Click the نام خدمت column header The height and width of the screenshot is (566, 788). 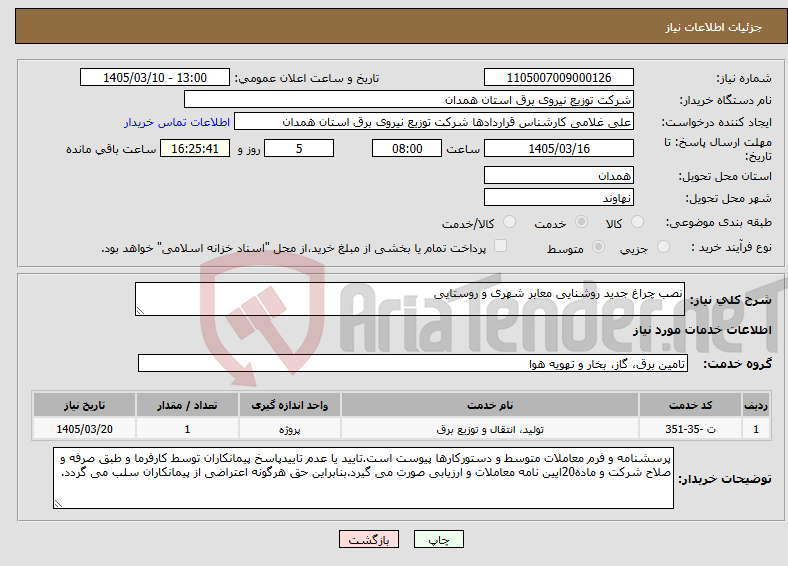pos(490,405)
